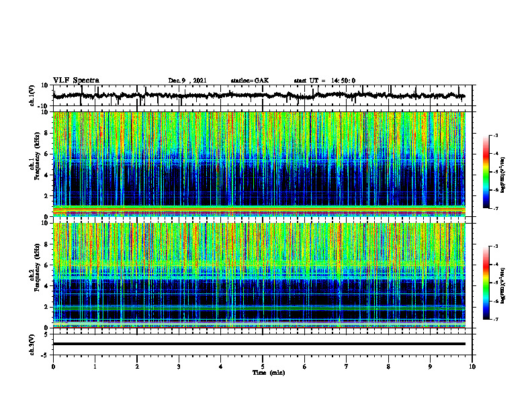The image size is (532, 411).
Task: Click time axis tick label "3"
Action: pos(179,367)
